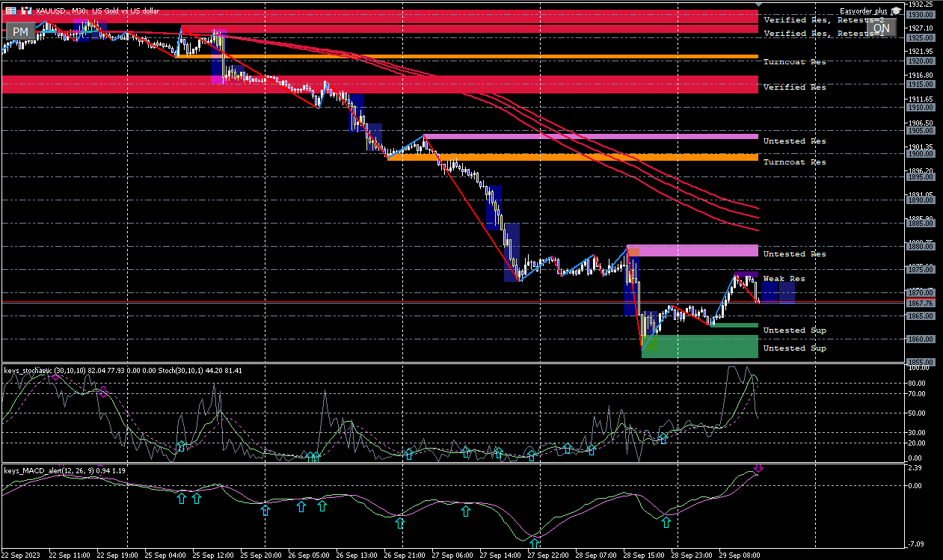Select the magenta down arrow in the stochastic panel

(x=103, y=391)
